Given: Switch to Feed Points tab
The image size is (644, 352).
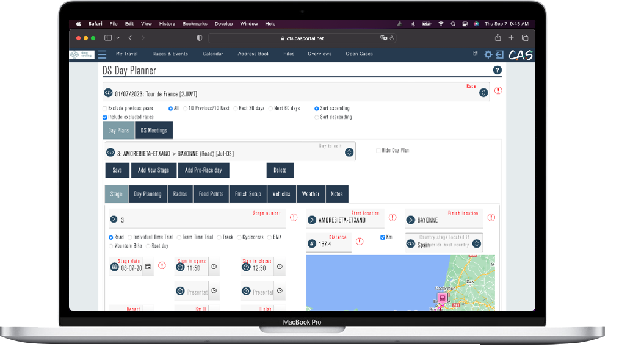Looking at the screenshot, I should tap(211, 194).
